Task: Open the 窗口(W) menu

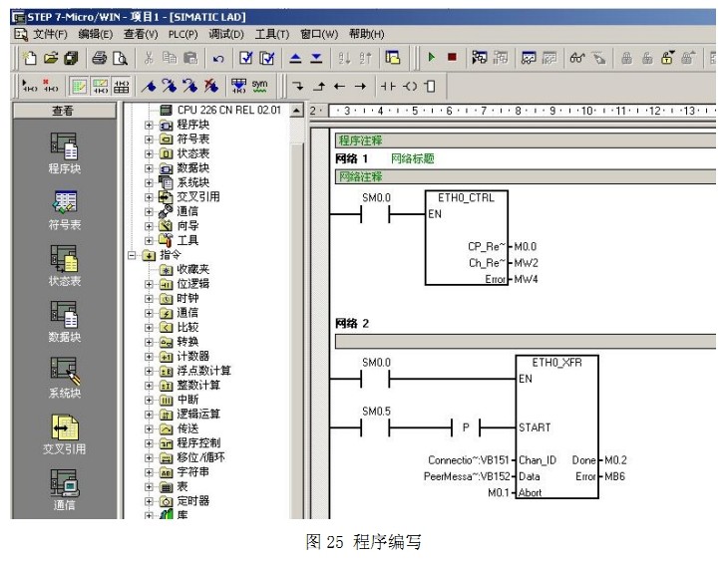Action: 319,34
